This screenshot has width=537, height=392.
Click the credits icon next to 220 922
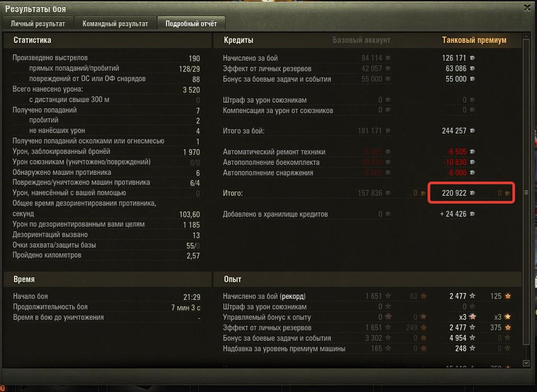(x=472, y=193)
